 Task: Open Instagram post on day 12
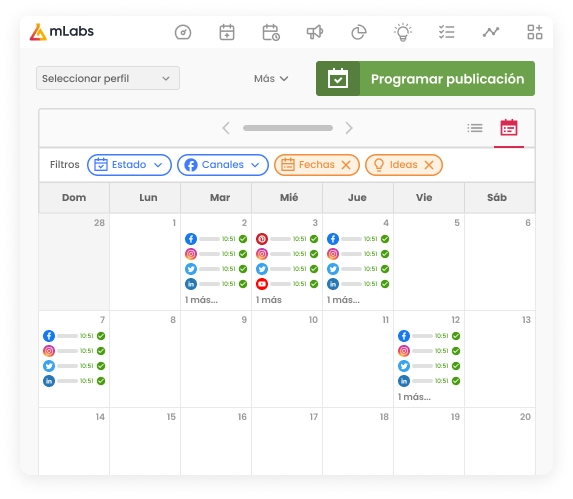point(429,351)
